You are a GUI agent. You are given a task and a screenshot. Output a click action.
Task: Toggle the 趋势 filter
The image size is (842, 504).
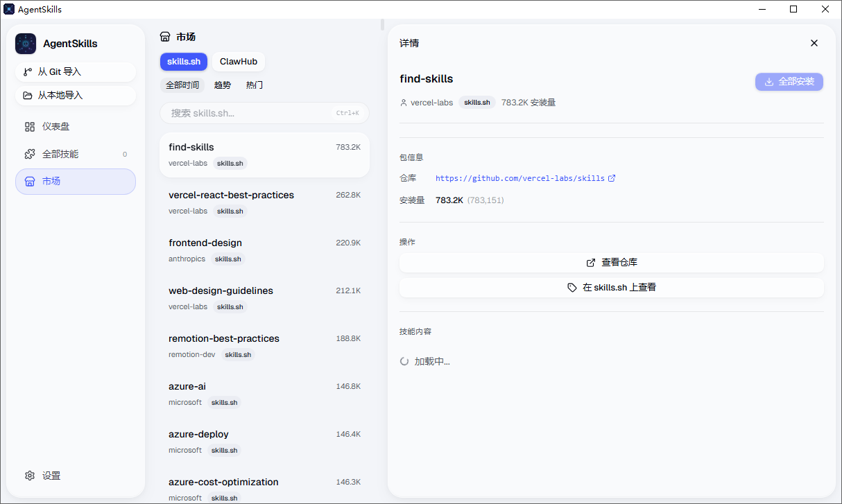pyautogui.click(x=222, y=85)
